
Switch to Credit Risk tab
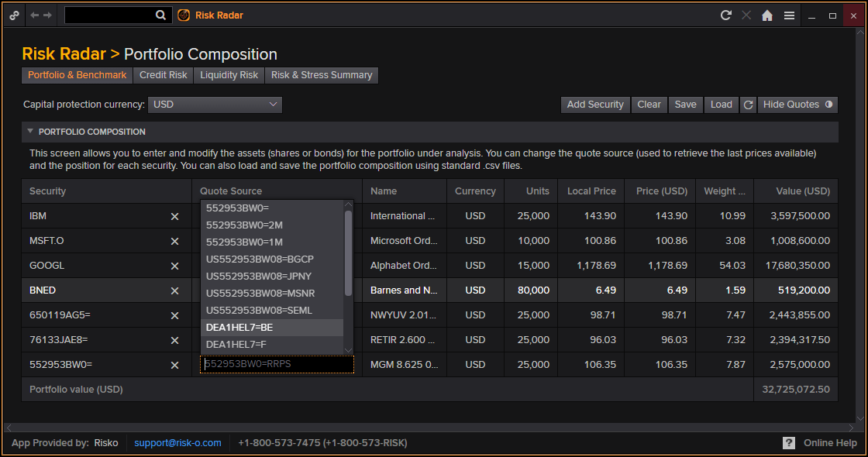point(164,75)
